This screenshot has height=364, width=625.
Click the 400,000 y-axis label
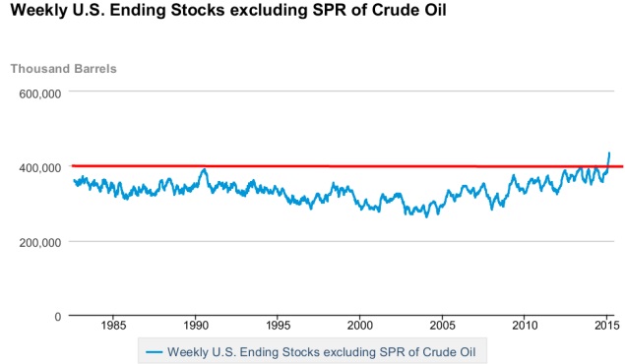[x=40, y=167]
